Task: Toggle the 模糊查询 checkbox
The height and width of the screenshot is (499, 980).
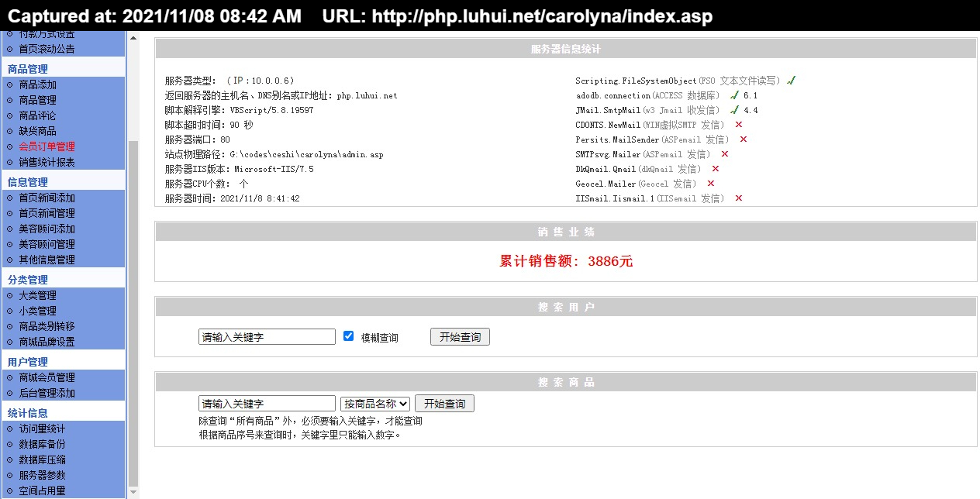Action: pos(348,336)
